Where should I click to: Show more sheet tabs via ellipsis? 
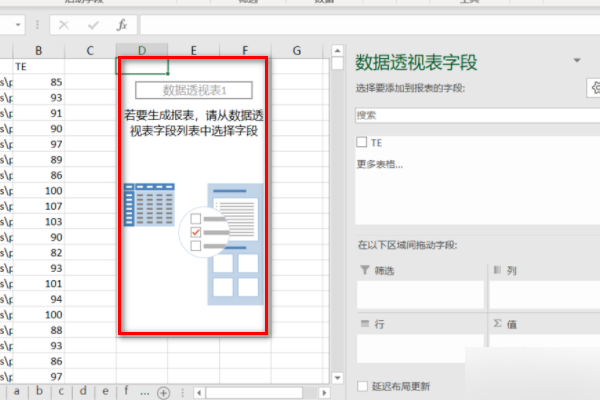point(145,393)
